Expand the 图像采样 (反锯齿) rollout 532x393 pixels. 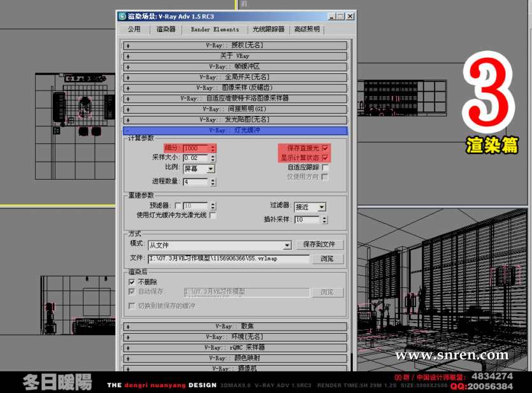(x=235, y=88)
